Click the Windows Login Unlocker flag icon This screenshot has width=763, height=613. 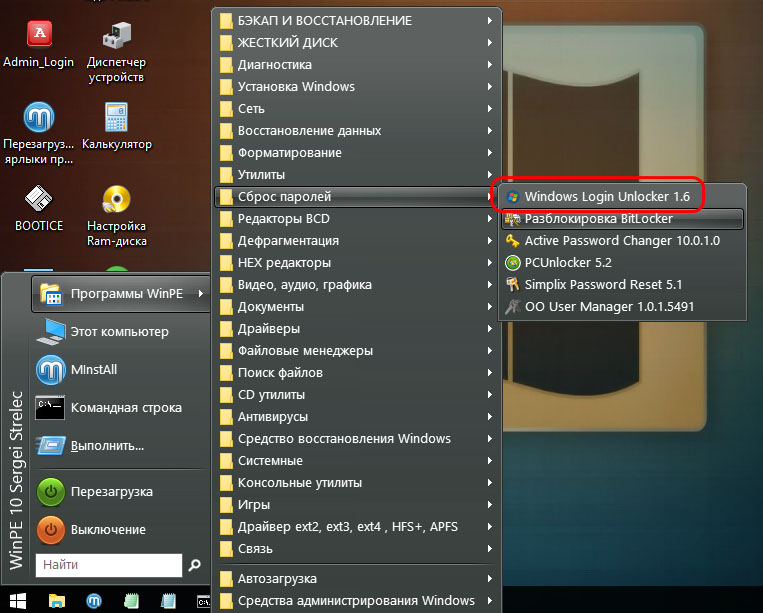click(x=512, y=197)
